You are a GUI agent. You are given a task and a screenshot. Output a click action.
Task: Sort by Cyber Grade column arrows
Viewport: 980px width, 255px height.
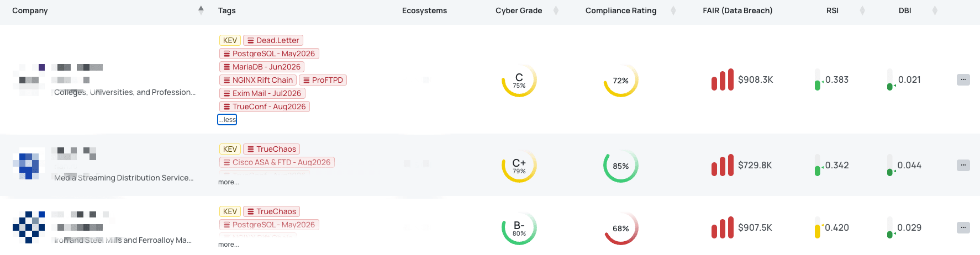[x=556, y=10]
